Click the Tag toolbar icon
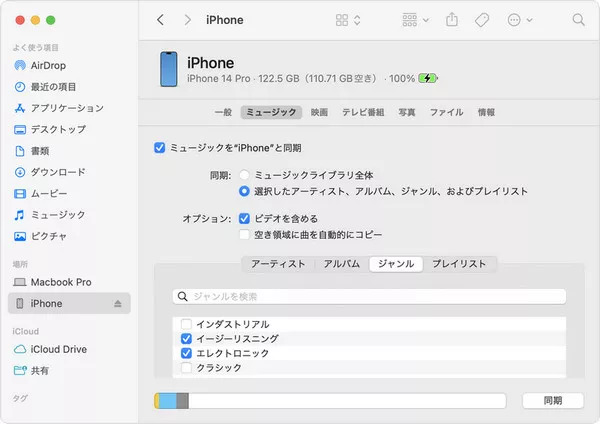This screenshot has height=424, width=600. [x=482, y=20]
